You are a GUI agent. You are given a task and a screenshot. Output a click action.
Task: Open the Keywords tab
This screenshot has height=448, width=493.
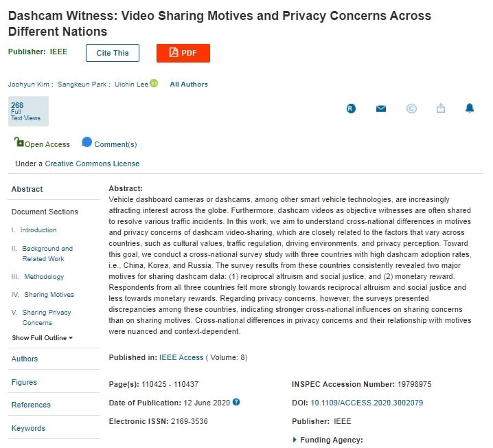click(28, 428)
